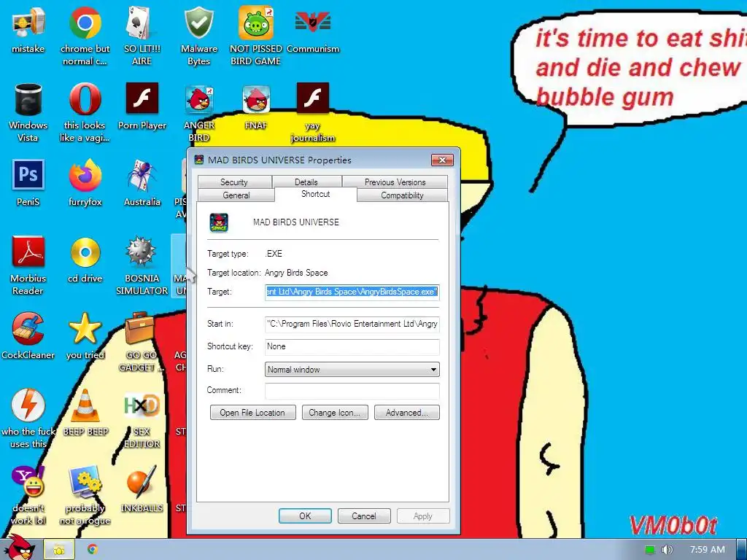Select the 'ANGER BIRD' desktop icon

tap(198, 113)
